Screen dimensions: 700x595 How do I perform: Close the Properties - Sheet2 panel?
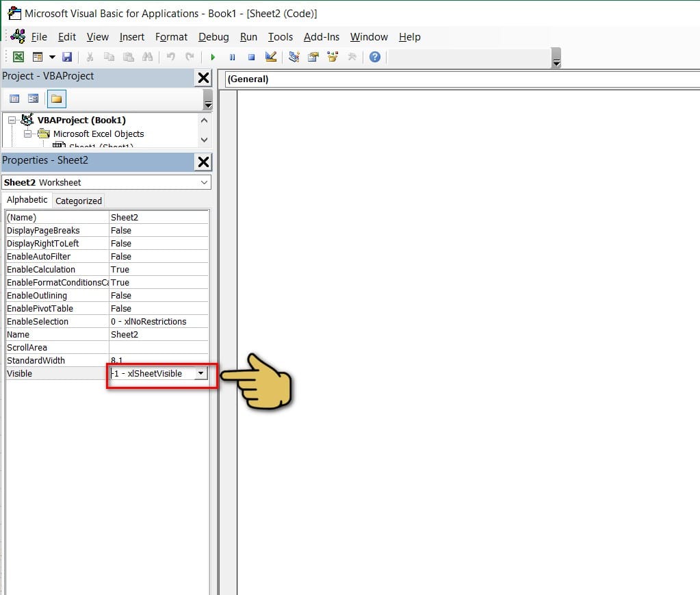click(203, 162)
